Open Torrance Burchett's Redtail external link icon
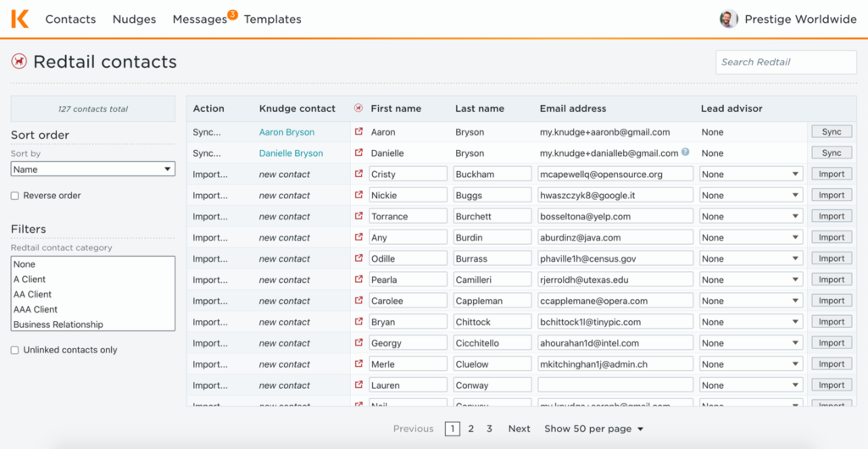868x449 pixels. 359,216
